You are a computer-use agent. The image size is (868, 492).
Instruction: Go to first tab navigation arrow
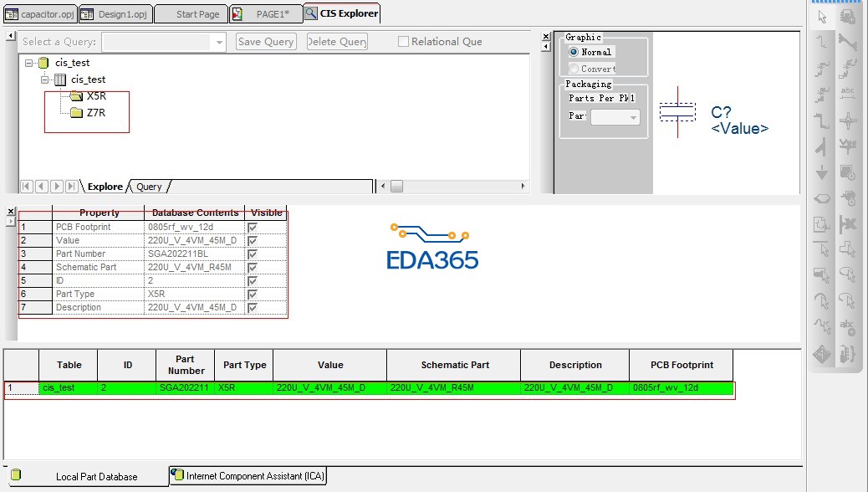coord(26,187)
